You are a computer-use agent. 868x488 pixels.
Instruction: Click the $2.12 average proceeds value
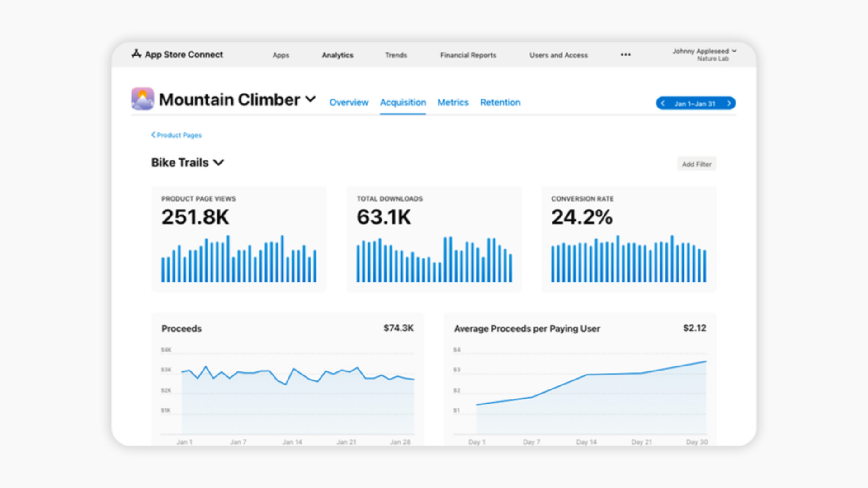click(x=694, y=328)
